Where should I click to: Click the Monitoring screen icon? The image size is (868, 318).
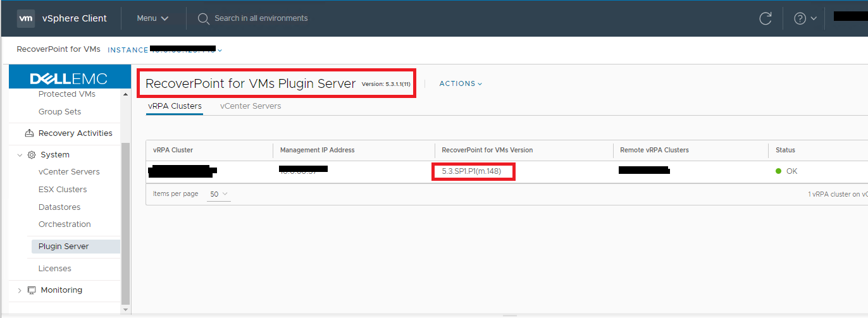(32, 290)
